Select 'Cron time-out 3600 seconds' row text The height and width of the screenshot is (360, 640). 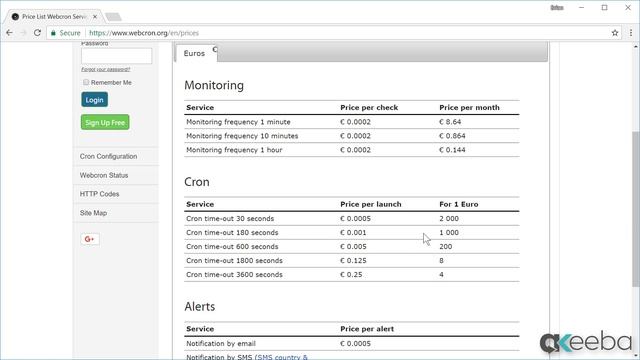tap(234, 275)
